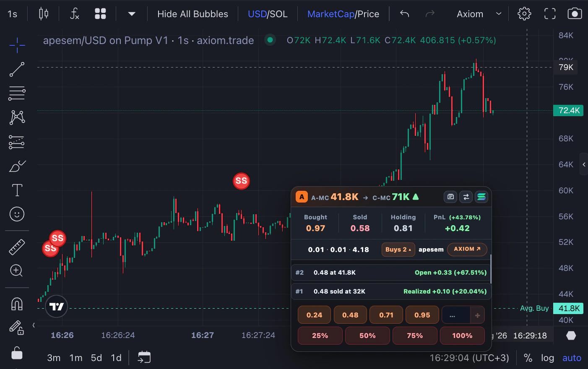
Task: Open the fx indicators menu
Action: 74,14
